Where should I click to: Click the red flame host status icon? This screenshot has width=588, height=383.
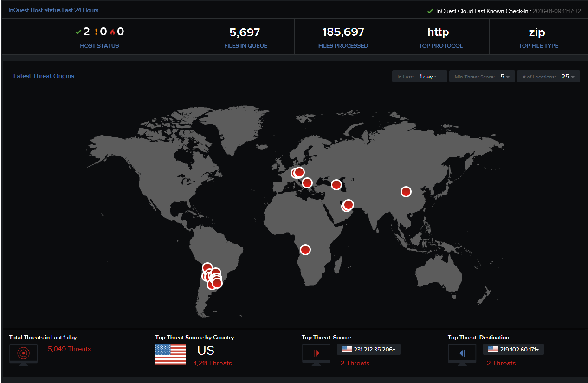click(x=112, y=32)
